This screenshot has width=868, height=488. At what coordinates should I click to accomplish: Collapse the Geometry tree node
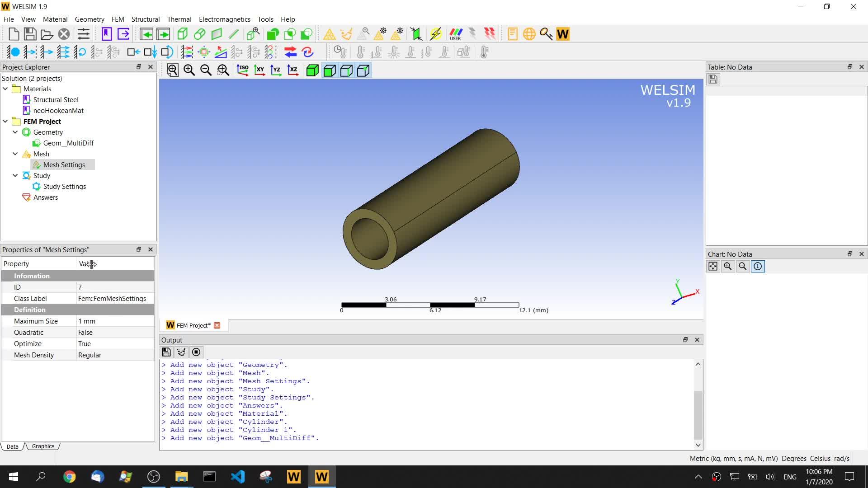click(x=15, y=132)
